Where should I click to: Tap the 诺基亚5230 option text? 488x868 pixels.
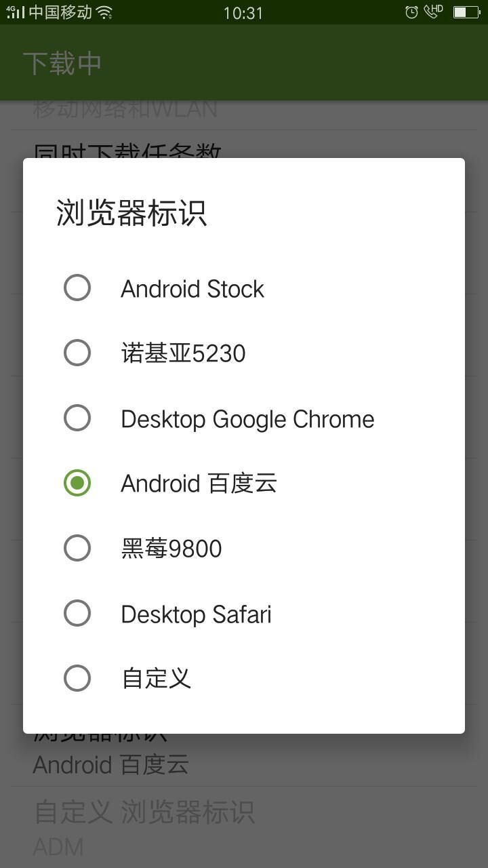pos(183,353)
